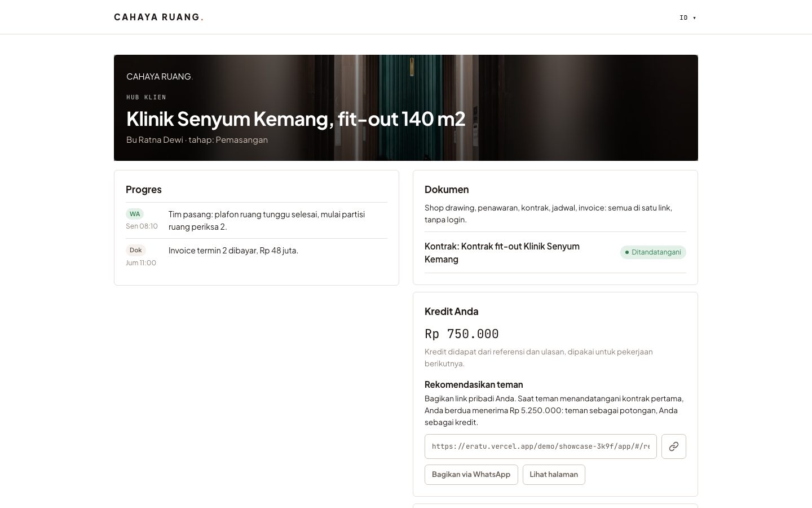The width and height of the screenshot is (812, 508).
Task: Click the Bagikan via WhatsApp button
Action: [x=471, y=475]
